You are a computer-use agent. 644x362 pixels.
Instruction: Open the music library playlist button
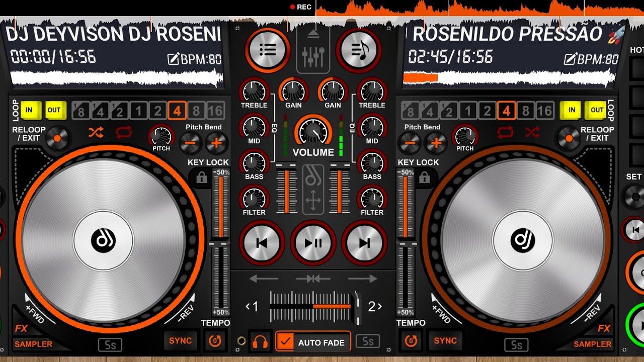(358, 49)
